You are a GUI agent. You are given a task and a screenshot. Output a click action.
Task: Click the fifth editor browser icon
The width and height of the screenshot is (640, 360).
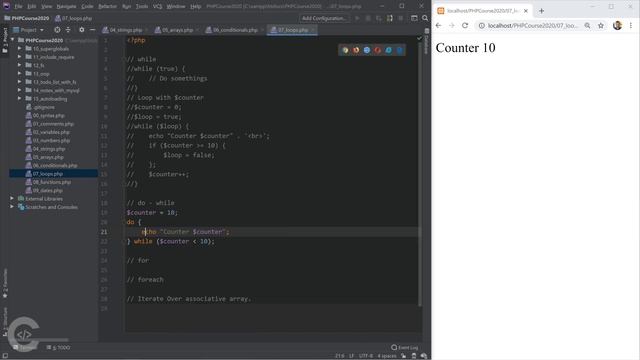click(389, 50)
